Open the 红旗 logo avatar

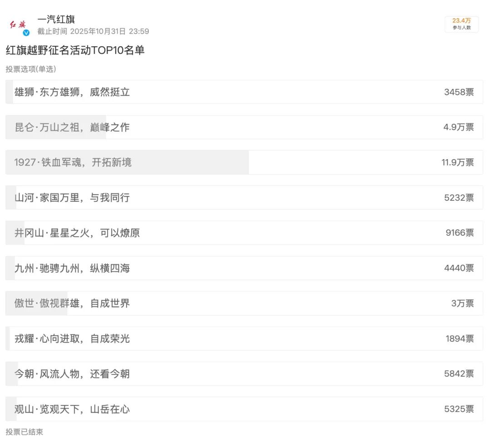[18, 25]
